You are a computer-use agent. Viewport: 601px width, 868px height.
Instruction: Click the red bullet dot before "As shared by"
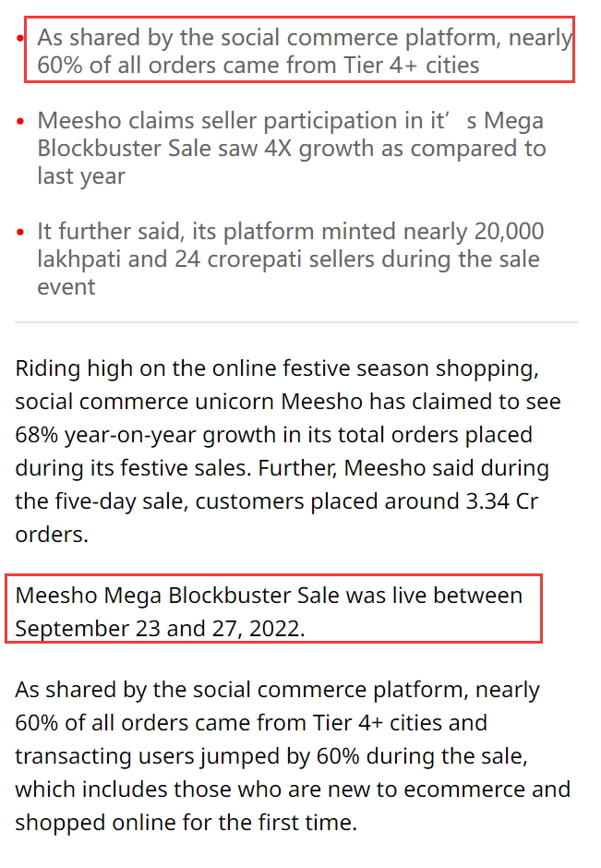click(20, 38)
